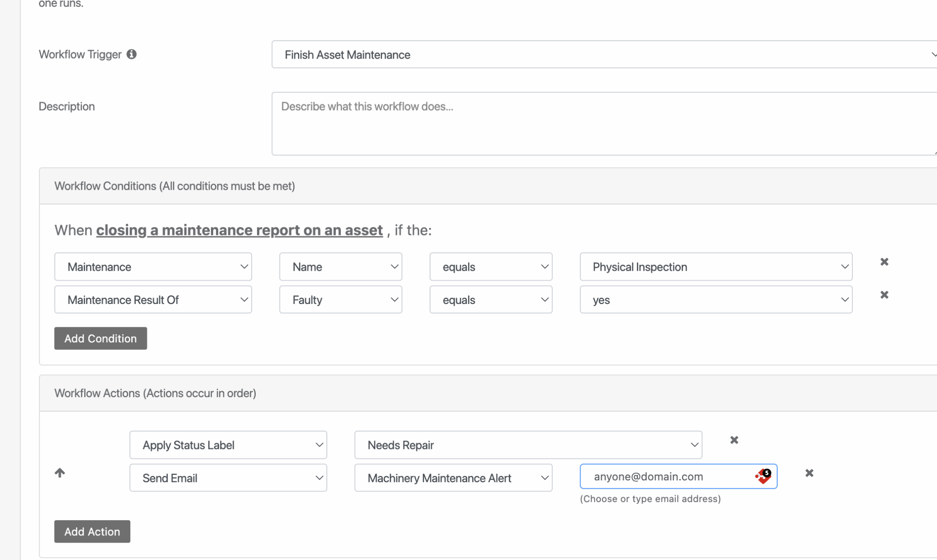Delete the Send Email action
This screenshot has height=560, width=937.
(809, 473)
